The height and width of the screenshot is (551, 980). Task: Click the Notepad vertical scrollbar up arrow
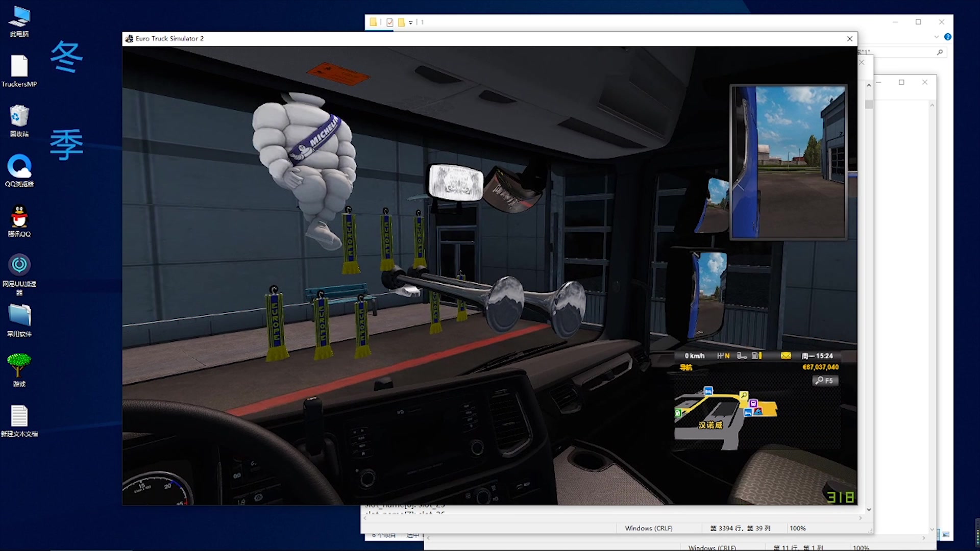[x=869, y=85]
